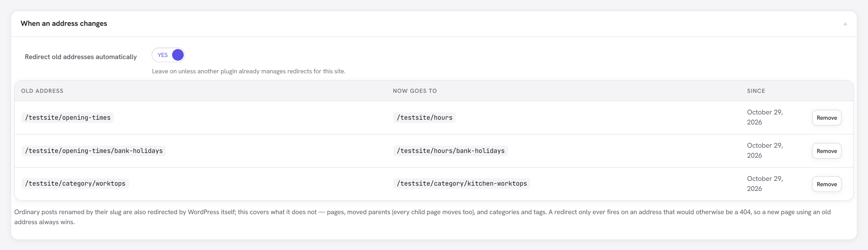Click the 'Ordinary posts renamed by their slug' paragraph
The image size is (868, 250).
pos(423,217)
